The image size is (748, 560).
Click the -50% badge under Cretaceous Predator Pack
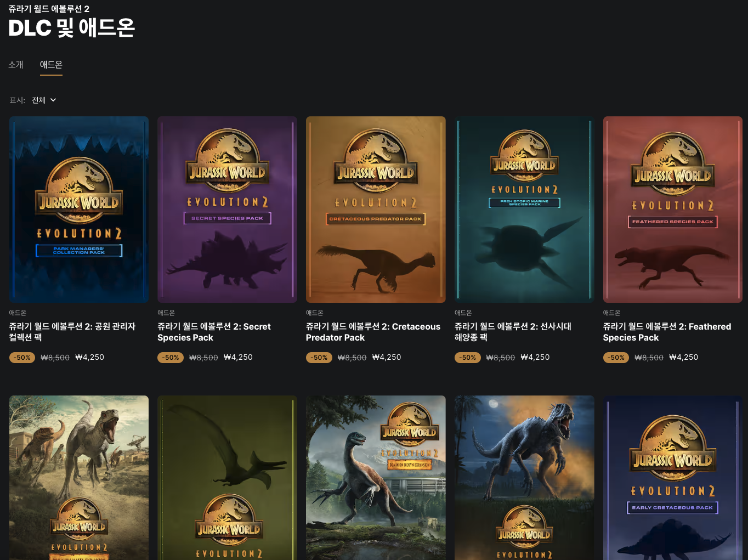coord(319,358)
